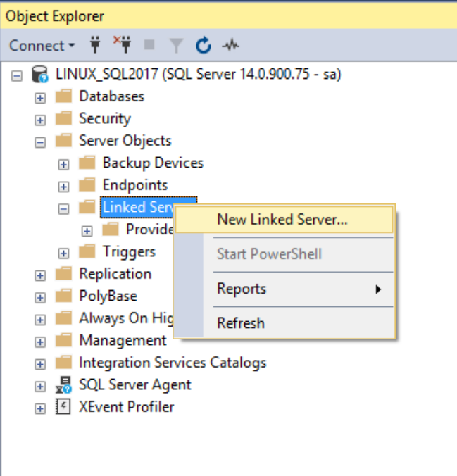Image resolution: width=457 pixels, height=476 pixels.
Task: Expand the Replication folder
Action: (40, 275)
